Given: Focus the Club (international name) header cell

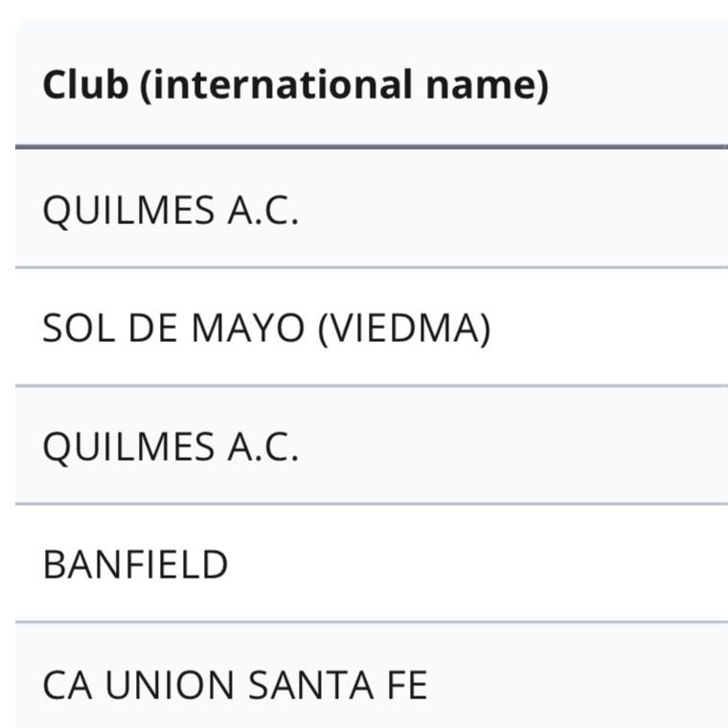Looking at the screenshot, I should click(x=295, y=85).
